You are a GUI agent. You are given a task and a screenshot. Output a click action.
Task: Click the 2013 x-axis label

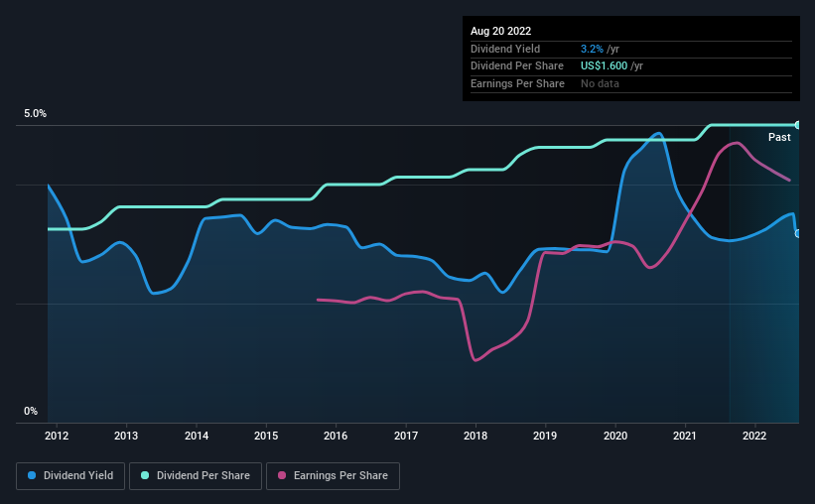click(x=126, y=436)
